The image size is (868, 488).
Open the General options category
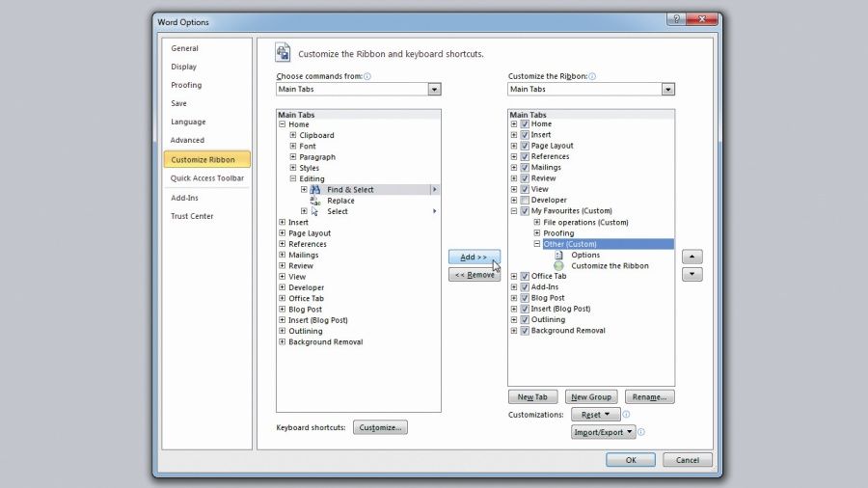[184, 48]
